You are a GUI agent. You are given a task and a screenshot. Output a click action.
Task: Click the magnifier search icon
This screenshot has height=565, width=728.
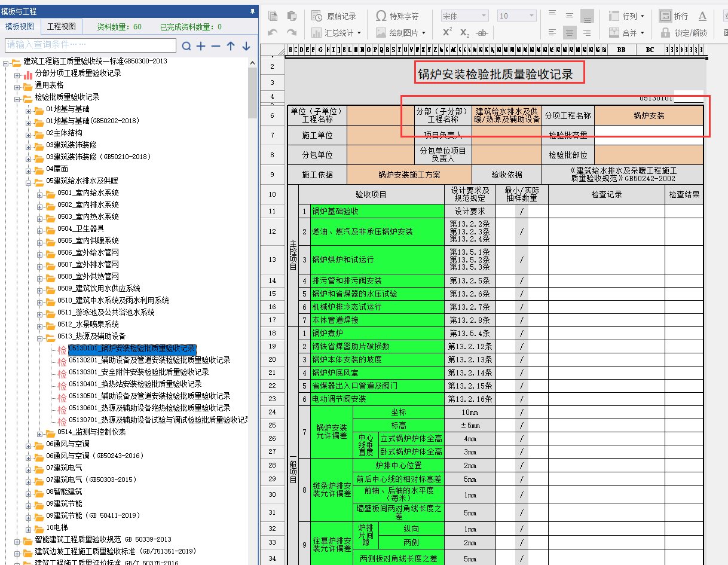pos(186,46)
